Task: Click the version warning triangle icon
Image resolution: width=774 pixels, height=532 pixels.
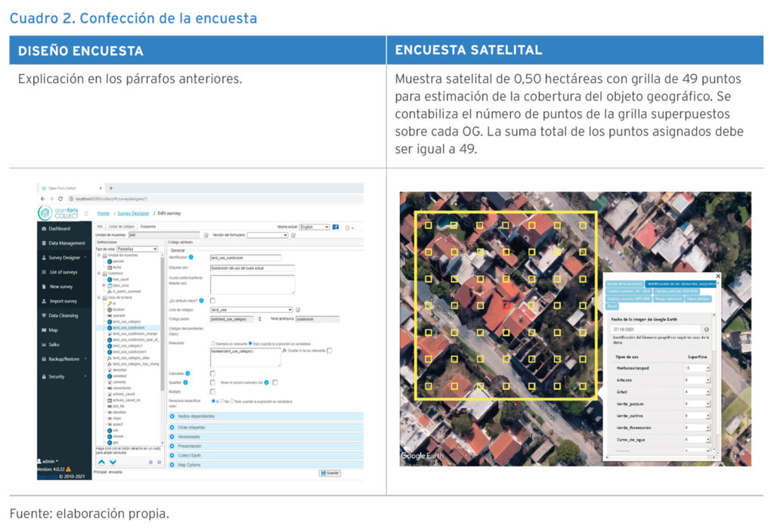Action: (68, 469)
